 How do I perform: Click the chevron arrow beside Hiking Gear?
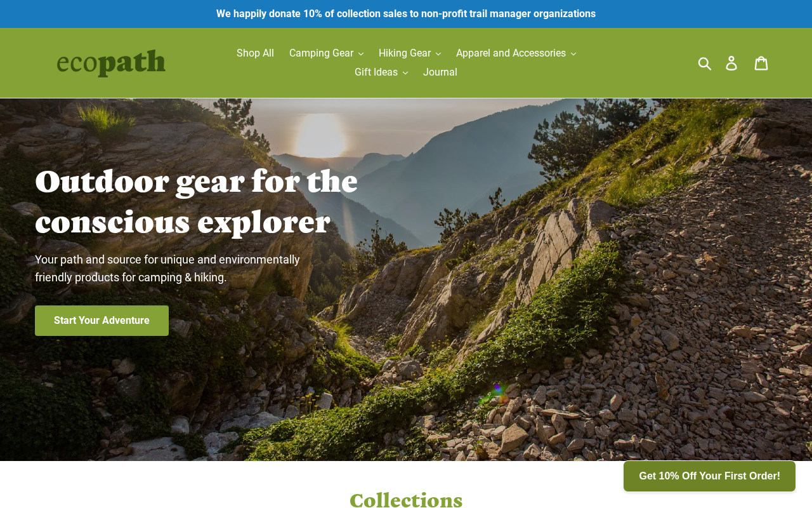[438, 54]
